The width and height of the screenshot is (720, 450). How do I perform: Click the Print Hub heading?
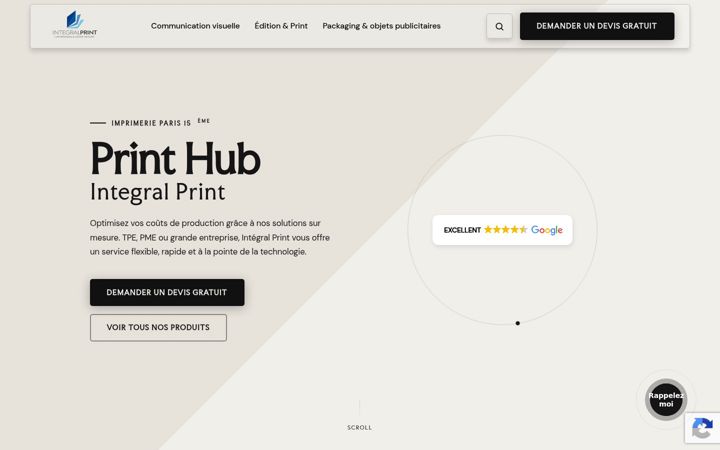click(175, 158)
